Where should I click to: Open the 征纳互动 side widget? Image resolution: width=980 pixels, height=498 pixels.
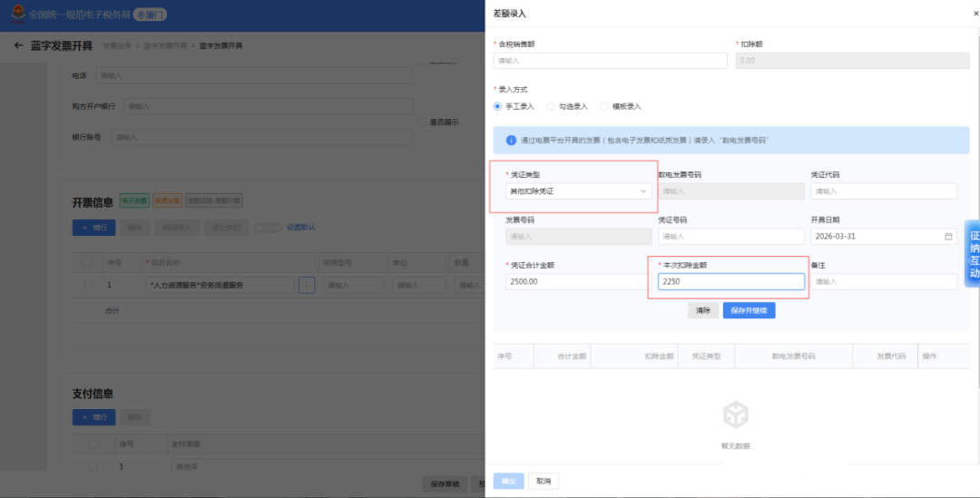974,254
